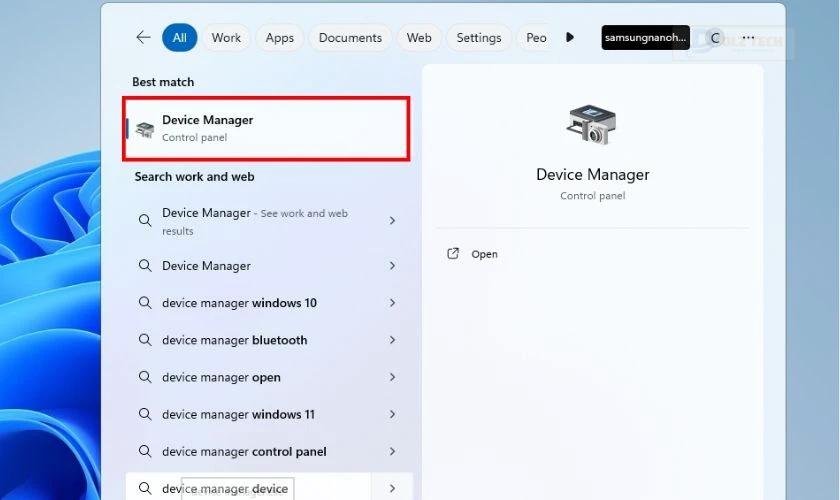Click search icon beside windows 11 suggestion
The image size is (840, 500).
[145, 414]
